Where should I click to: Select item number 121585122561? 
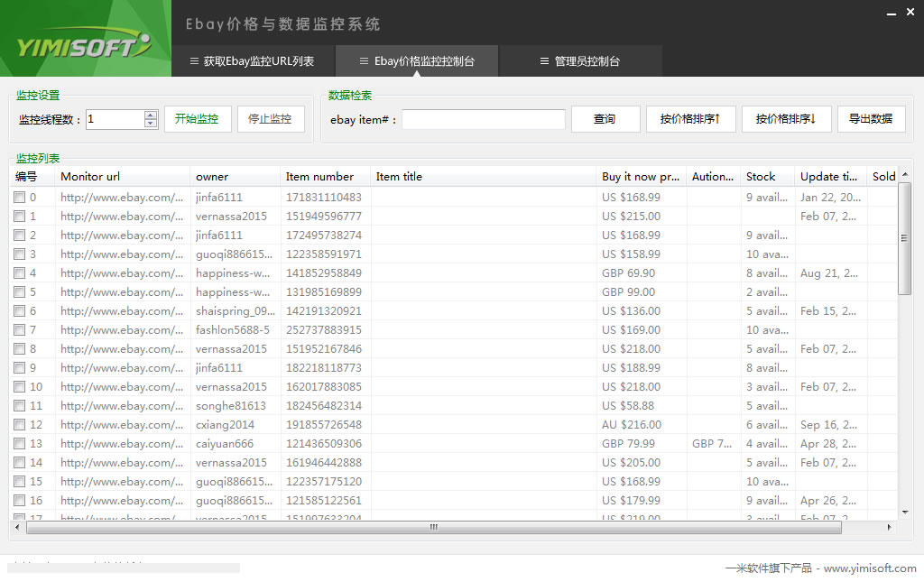coord(324,500)
